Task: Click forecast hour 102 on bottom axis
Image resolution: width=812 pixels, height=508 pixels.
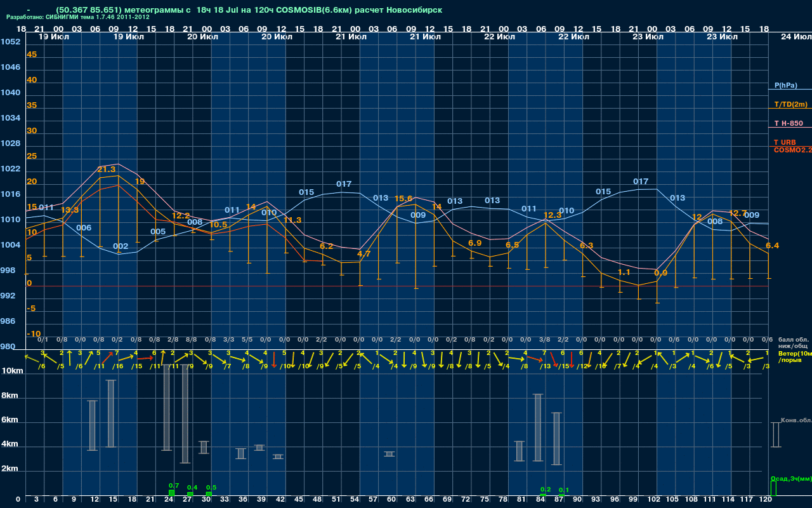Action: click(654, 500)
